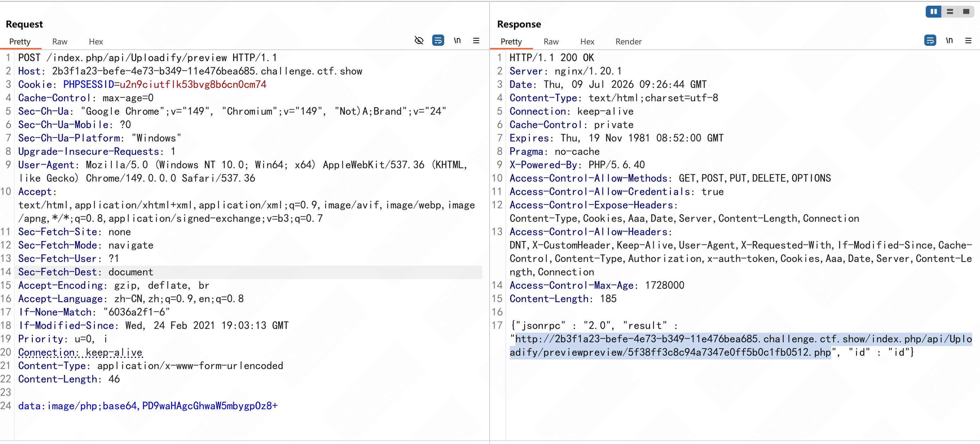Click the Cache-Control: max-age=0 request line
This screenshot has height=444, width=980.
point(86,98)
